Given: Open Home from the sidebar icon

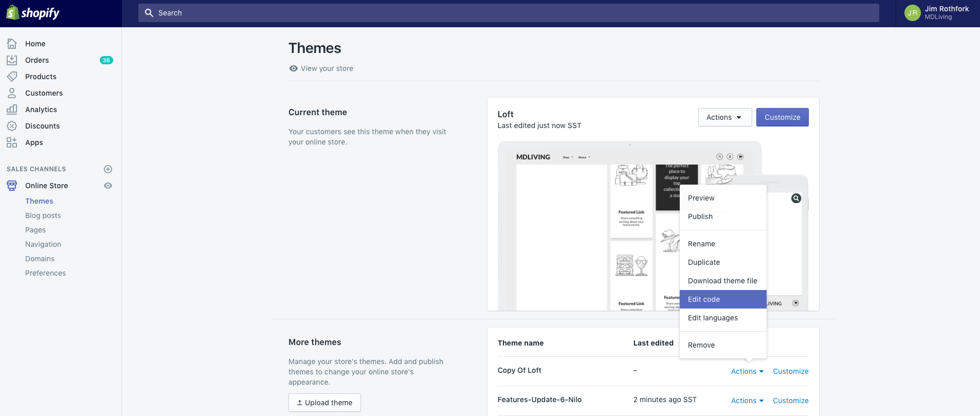Looking at the screenshot, I should pyautogui.click(x=12, y=44).
